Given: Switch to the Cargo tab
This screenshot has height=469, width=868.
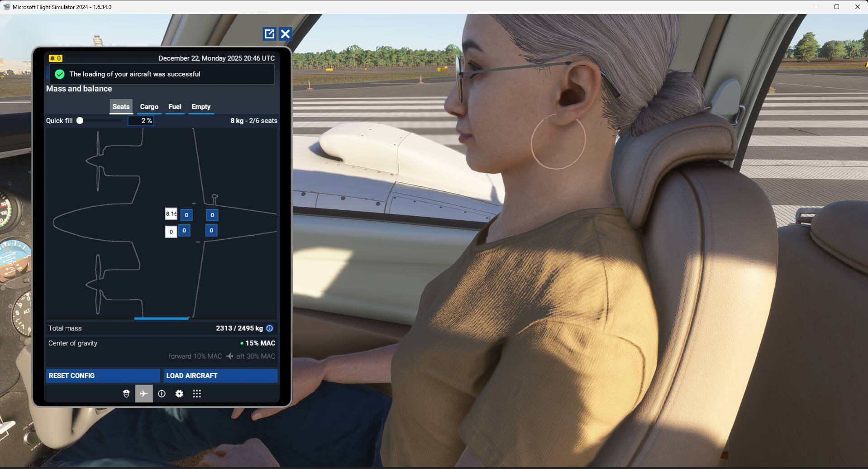Looking at the screenshot, I should point(149,107).
